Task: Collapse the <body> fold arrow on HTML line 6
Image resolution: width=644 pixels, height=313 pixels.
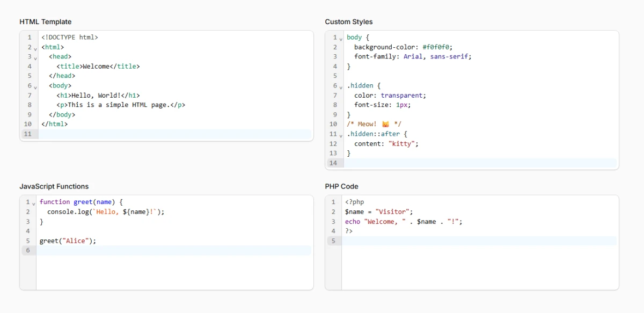Action: pyautogui.click(x=35, y=87)
